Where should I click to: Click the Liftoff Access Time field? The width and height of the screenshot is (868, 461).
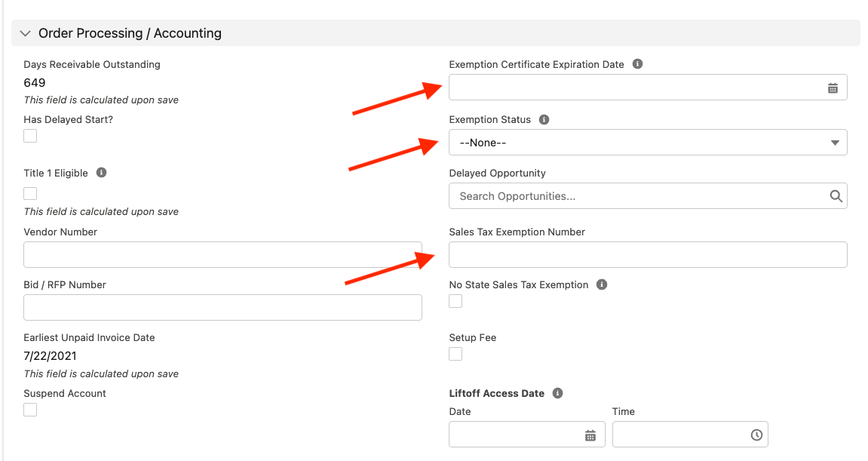click(x=690, y=435)
